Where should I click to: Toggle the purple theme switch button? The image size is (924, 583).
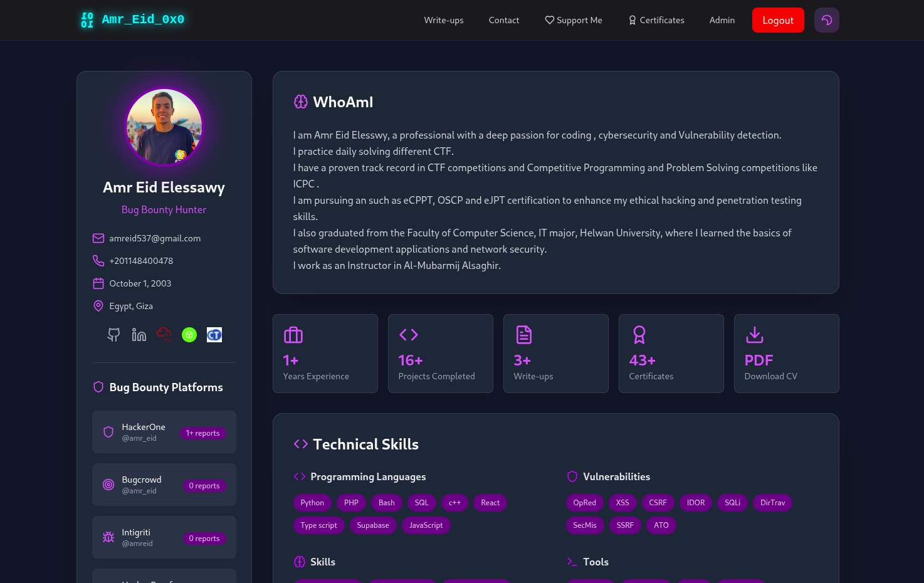point(827,20)
